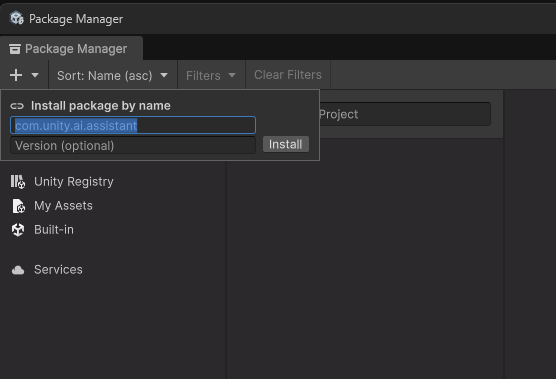556x379 pixels.
Task: Click the Version (optional) field
Action: click(133, 146)
